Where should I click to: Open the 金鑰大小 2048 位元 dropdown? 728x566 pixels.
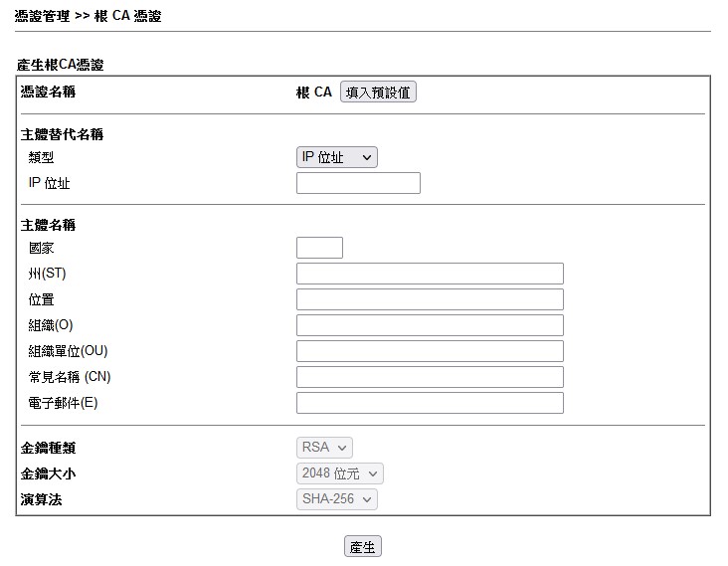coord(339,473)
